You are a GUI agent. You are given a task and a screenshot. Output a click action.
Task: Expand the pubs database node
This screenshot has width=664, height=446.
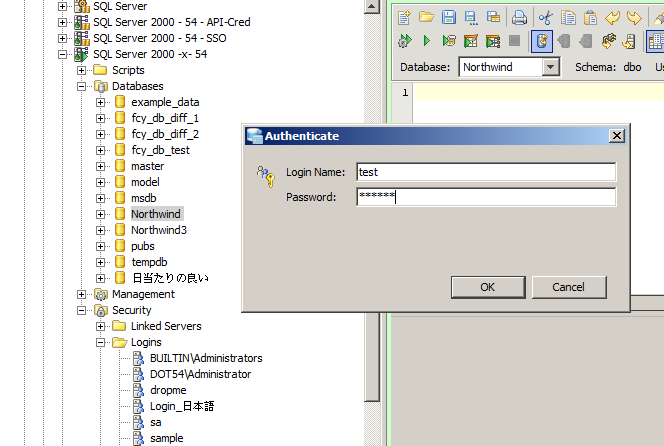click(100, 246)
